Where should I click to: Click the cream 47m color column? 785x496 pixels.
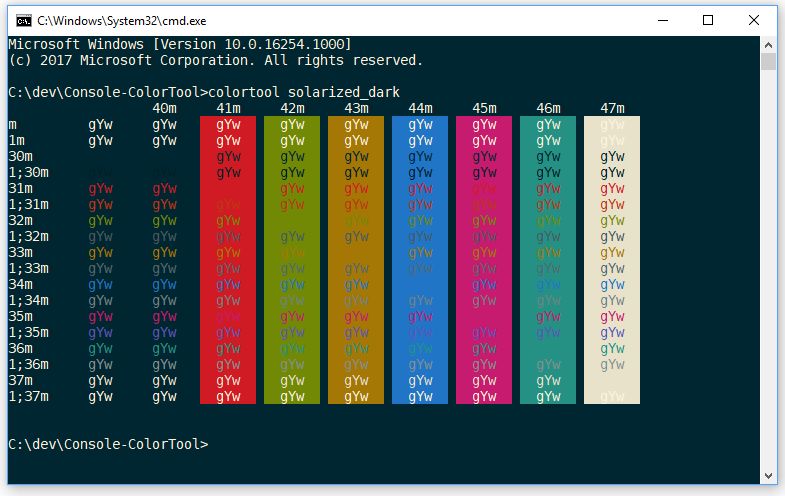coord(612,260)
